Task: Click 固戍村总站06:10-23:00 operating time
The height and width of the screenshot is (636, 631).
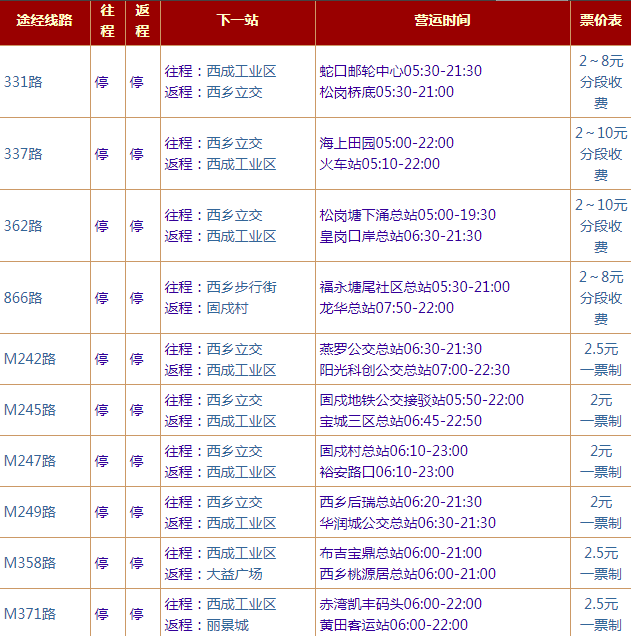Action: pyautogui.click(x=394, y=451)
